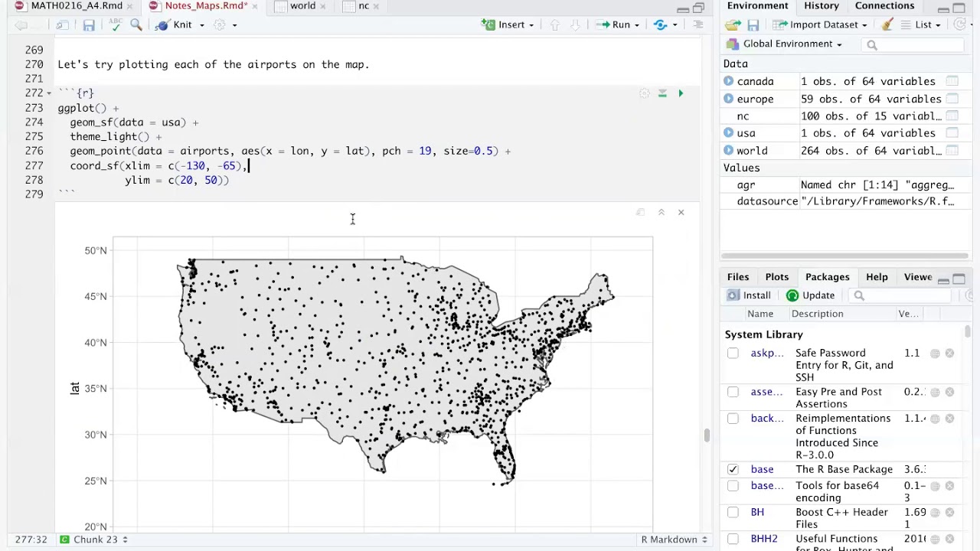980x551 pixels.
Task: Expand the europe data object
Action: 729,99
